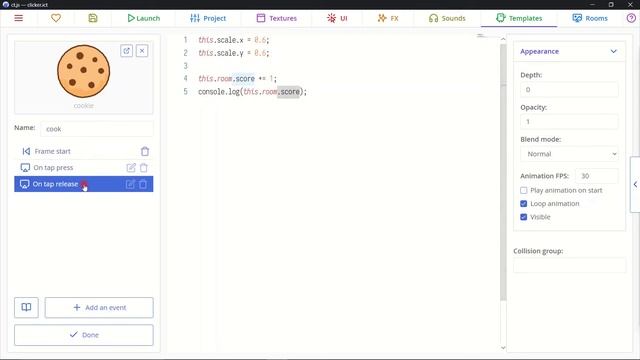Click the Done button
This screenshot has width=640, height=360.
click(x=84, y=335)
